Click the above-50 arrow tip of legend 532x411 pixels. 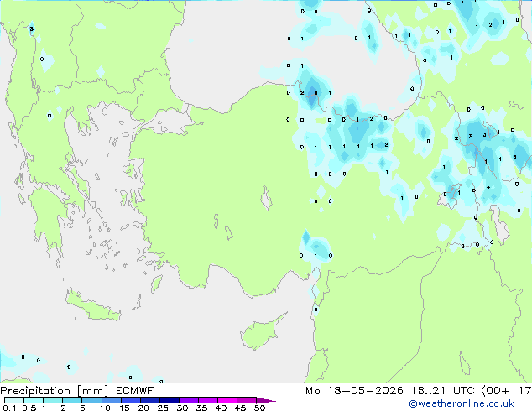tap(266, 400)
